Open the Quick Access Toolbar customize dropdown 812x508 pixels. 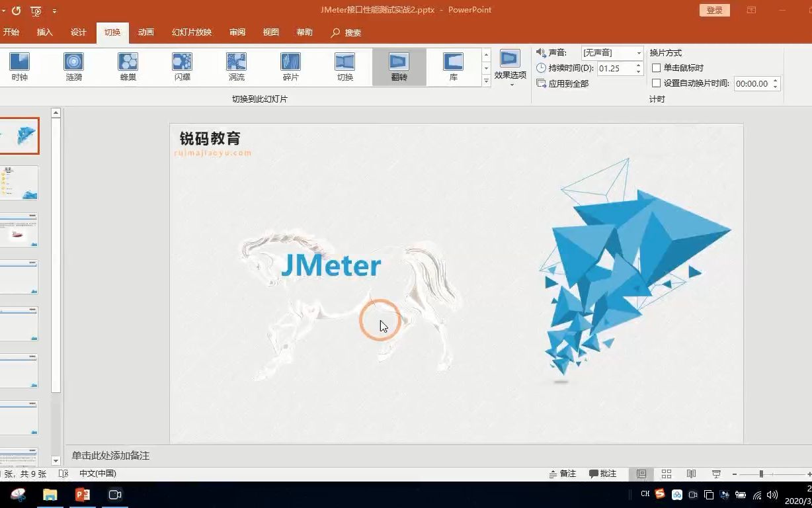[55, 11]
